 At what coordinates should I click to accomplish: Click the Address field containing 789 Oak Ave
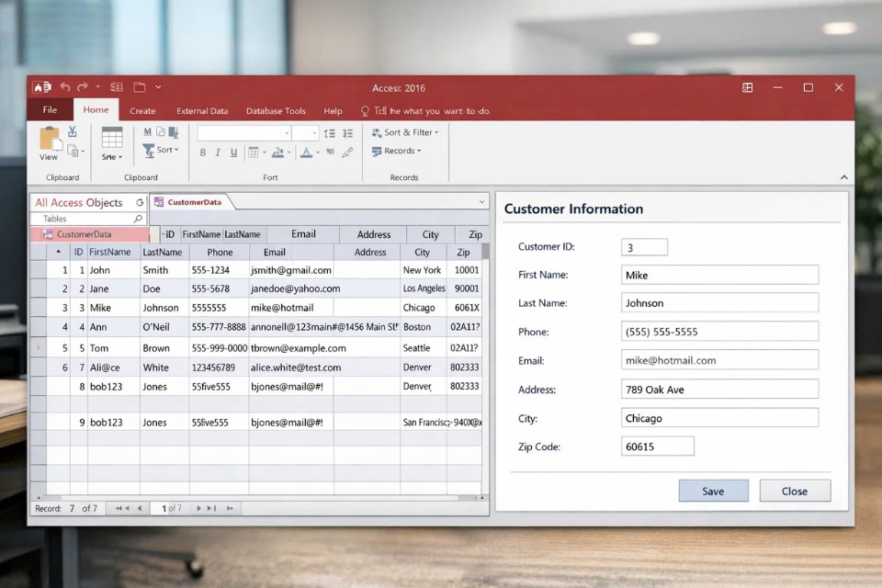tap(719, 390)
